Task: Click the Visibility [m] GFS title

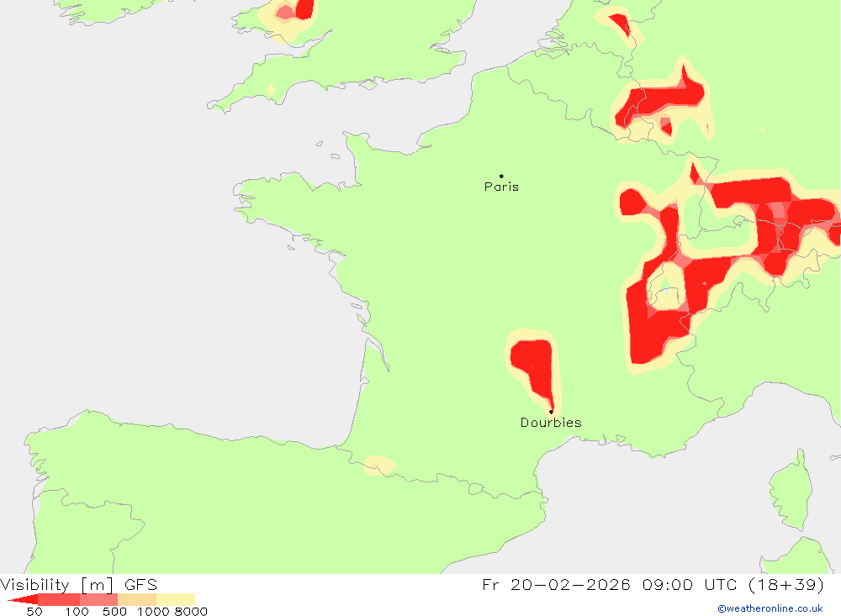Action: (x=79, y=584)
